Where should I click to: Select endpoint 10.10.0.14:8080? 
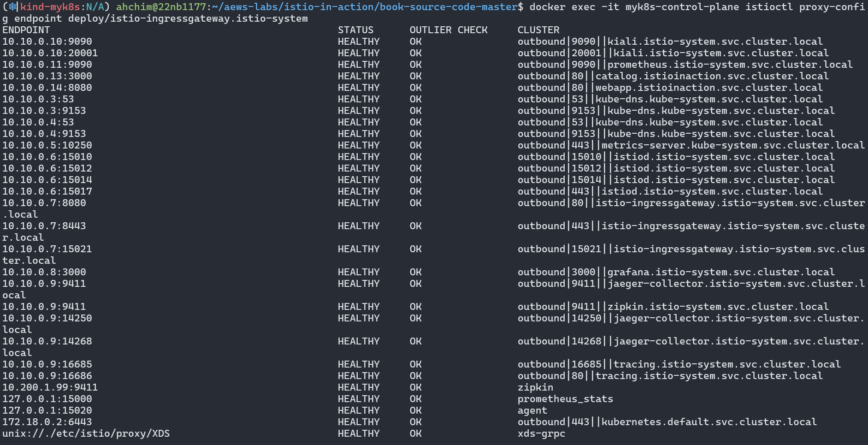click(x=47, y=88)
